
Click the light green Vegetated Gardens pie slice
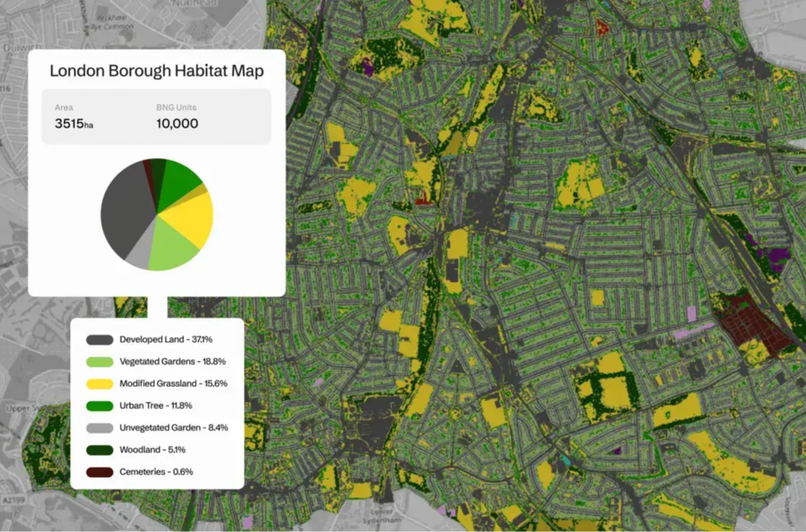(171, 249)
